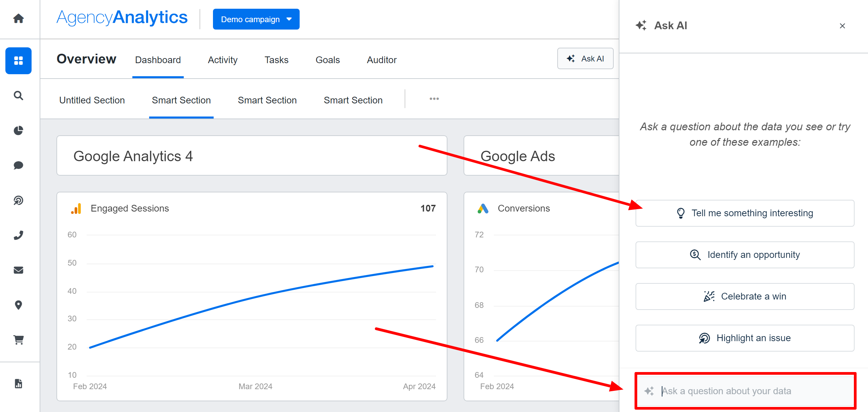This screenshot has width=868, height=412.
Task: Expand the Demo campaign dropdown
Action: pyautogui.click(x=256, y=19)
